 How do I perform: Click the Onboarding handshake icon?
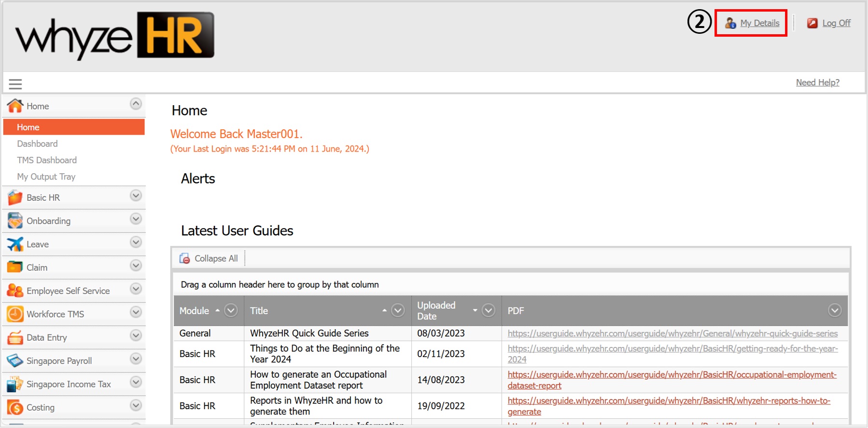pos(15,221)
